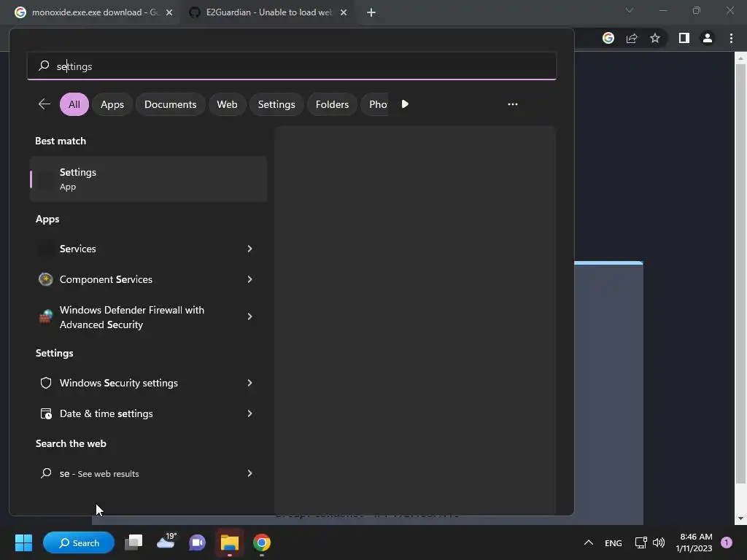Viewport: 747px width, 560px height.
Task: Open the weather widget showing 19°
Action: coord(166,542)
